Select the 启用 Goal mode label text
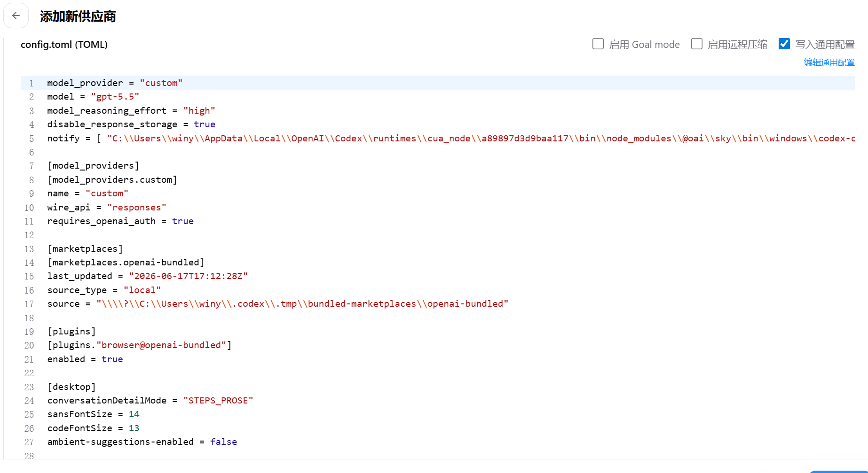The image size is (868, 473). pos(644,45)
